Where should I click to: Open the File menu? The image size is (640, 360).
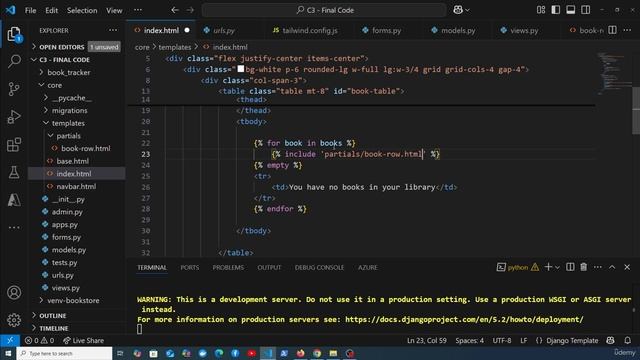tap(31, 10)
